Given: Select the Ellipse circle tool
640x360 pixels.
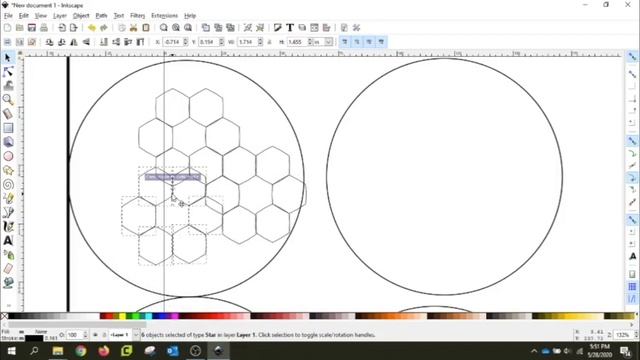Looking at the screenshot, I should click(x=8, y=156).
